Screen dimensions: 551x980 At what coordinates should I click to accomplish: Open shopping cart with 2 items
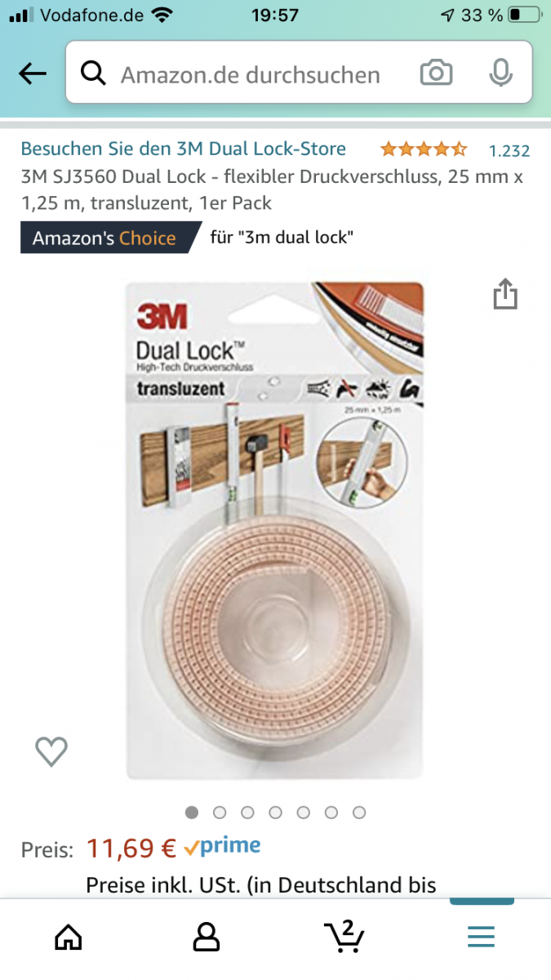(344, 936)
